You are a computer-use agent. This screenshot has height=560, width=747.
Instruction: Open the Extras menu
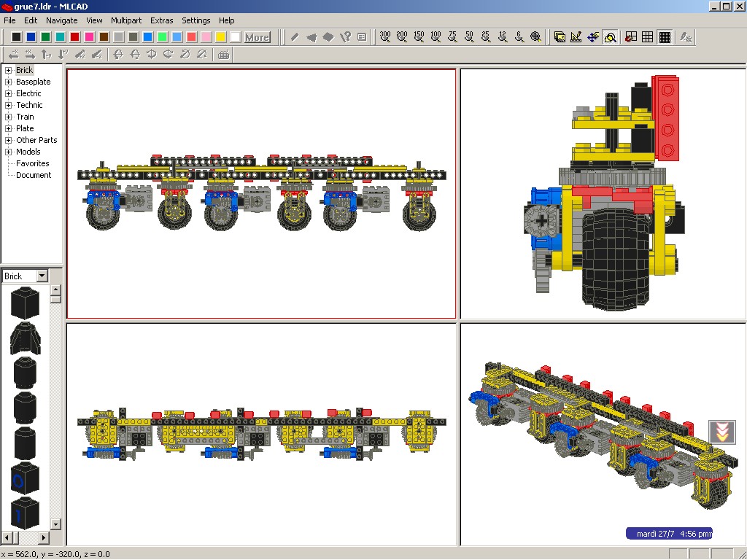161,20
